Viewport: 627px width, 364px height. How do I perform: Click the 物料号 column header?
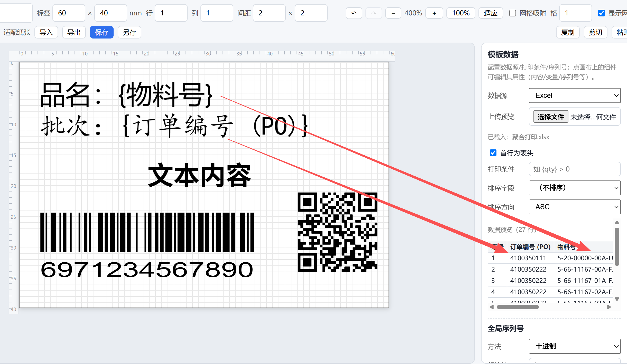click(584, 247)
